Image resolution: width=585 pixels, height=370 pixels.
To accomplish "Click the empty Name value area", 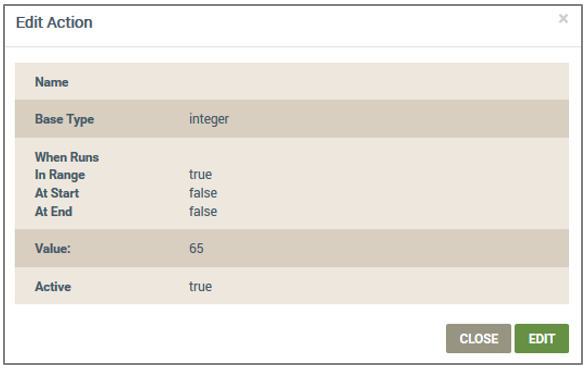I will [377, 82].
